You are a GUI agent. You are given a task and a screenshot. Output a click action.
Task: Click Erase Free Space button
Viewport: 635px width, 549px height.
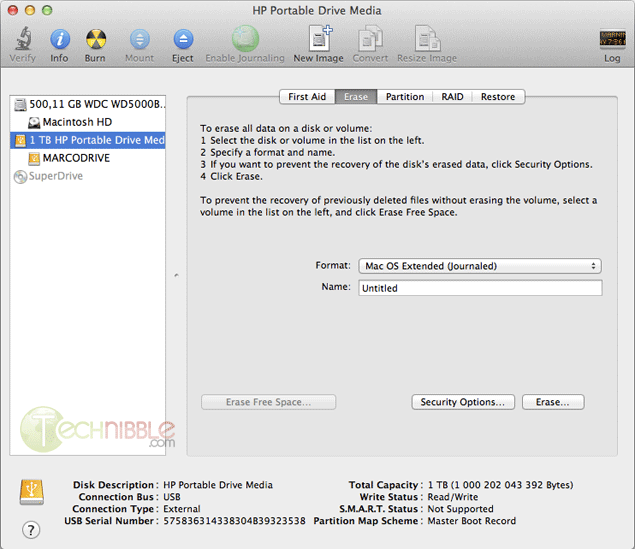268,402
